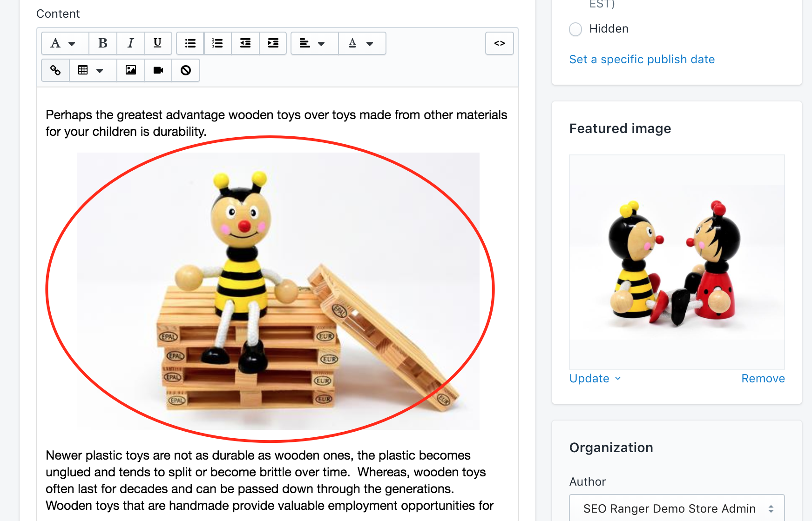Insert a numbered list
The image size is (812, 521).
point(217,43)
